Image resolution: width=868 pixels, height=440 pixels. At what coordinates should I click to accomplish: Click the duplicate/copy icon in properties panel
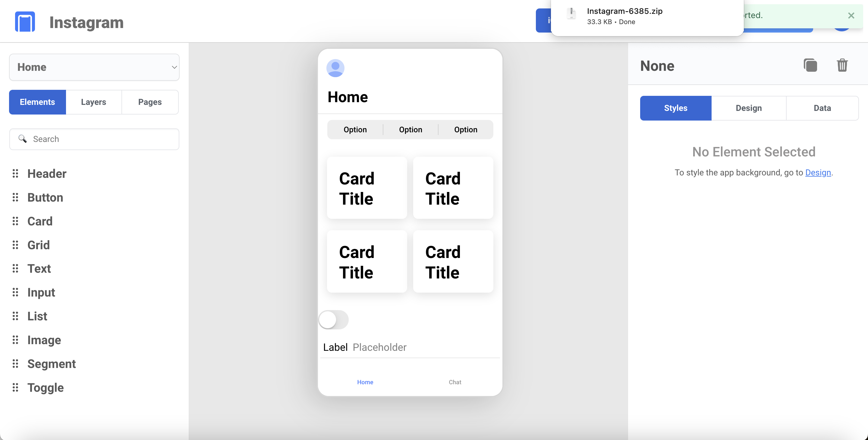click(x=810, y=65)
